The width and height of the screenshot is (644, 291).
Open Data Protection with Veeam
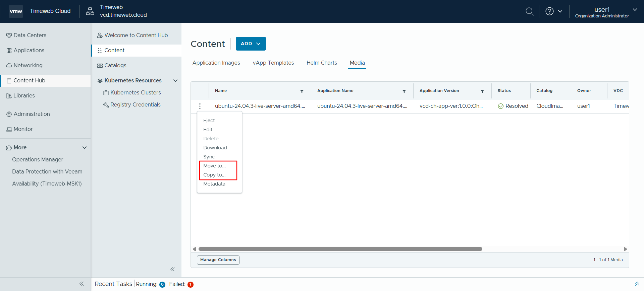click(47, 172)
